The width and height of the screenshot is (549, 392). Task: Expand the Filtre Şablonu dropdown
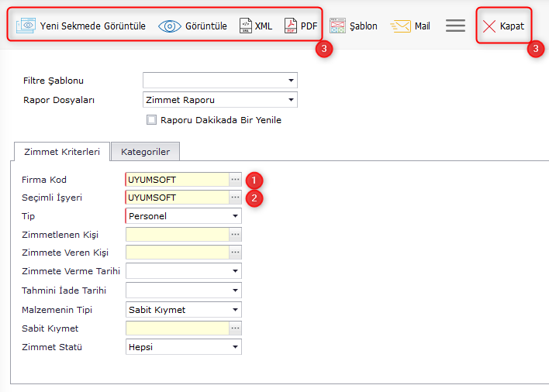click(x=291, y=81)
